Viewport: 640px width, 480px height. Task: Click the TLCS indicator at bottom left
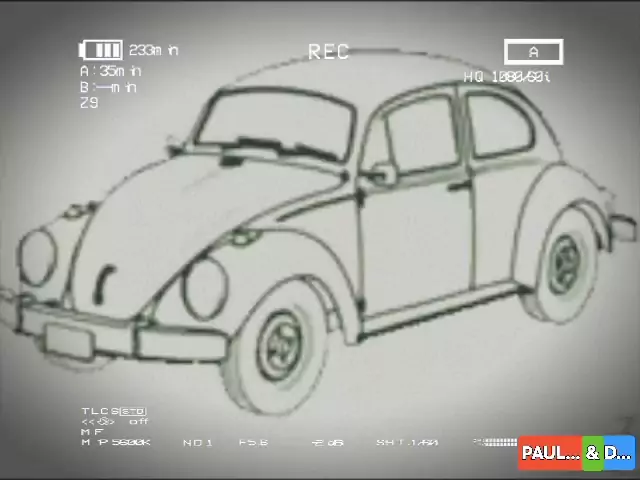[113, 411]
